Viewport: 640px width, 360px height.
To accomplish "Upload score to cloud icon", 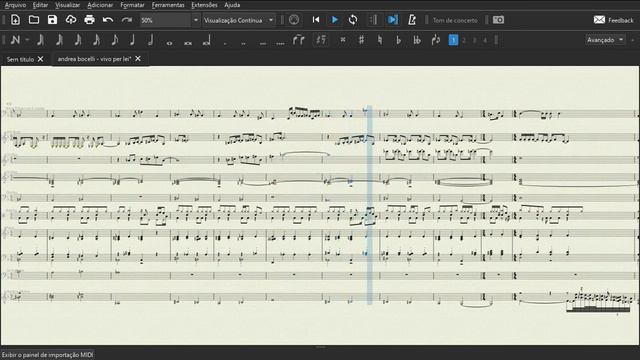I will (71, 20).
